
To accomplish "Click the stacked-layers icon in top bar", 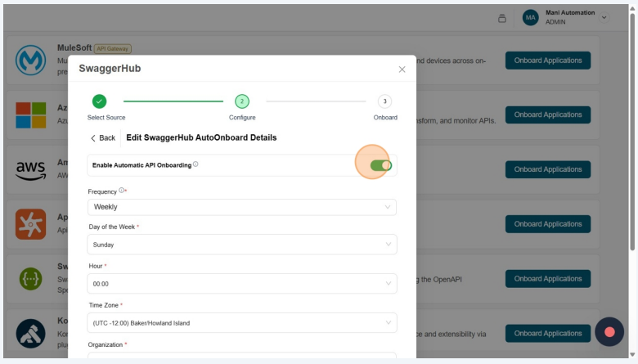I will click(502, 18).
